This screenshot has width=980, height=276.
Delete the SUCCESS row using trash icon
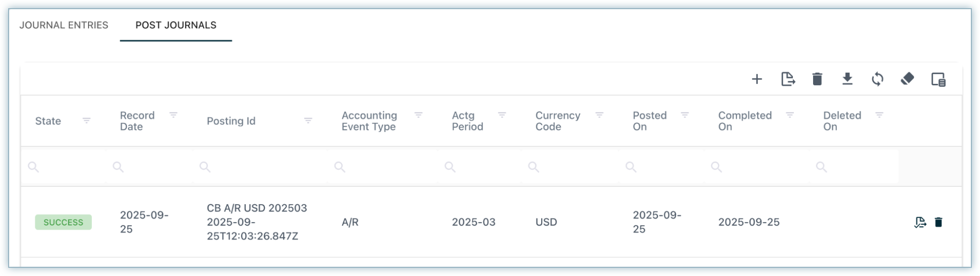click(x=938, y=222)
